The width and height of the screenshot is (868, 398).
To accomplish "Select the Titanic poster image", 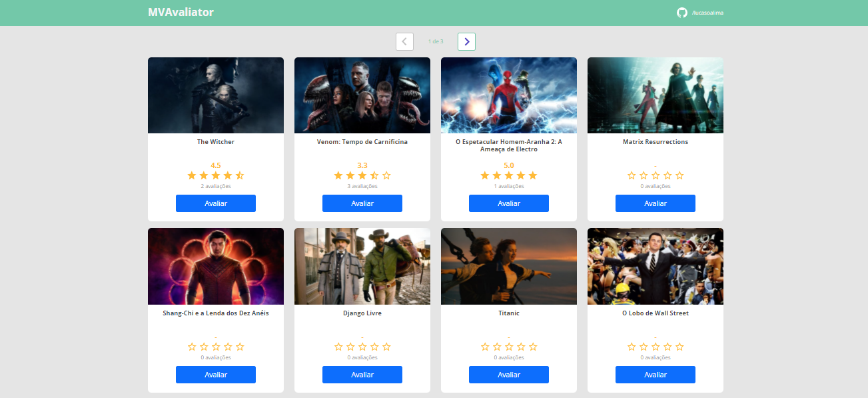I will tap(509, 267).
